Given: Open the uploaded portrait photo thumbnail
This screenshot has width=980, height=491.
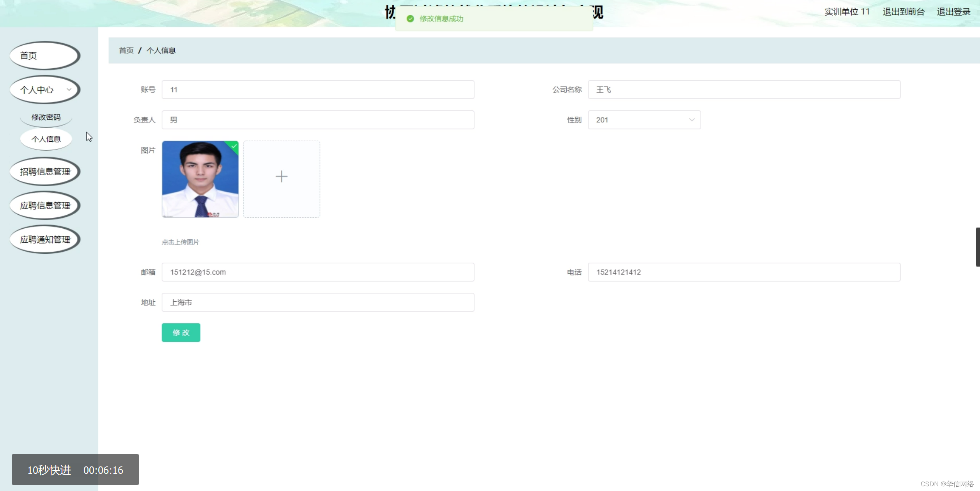Looking at the screenshot, I should pos(200,180).
